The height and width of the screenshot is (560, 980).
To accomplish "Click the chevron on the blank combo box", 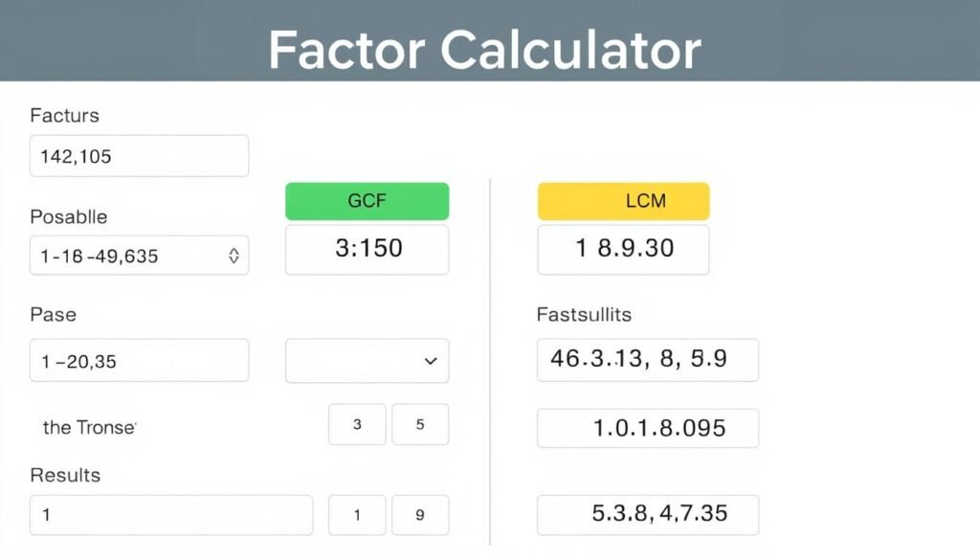I will pos(429,361).
